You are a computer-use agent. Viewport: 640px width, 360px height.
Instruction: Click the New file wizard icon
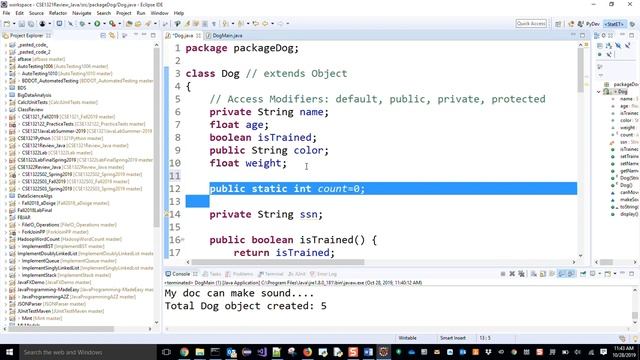pyautogui.click(x=7, y=24)
